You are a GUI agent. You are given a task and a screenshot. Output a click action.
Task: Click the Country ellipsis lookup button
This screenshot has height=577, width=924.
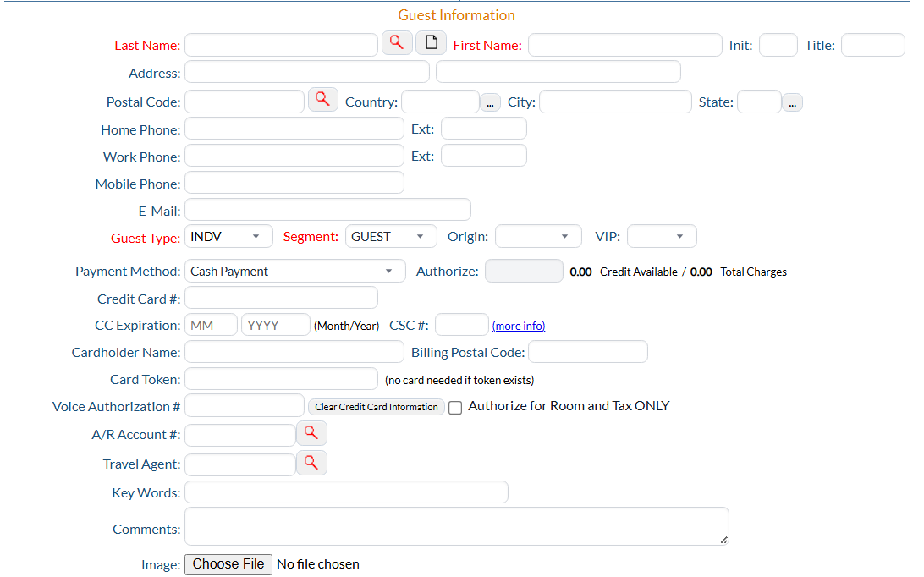pyautogui.click(x=490, y=102)
